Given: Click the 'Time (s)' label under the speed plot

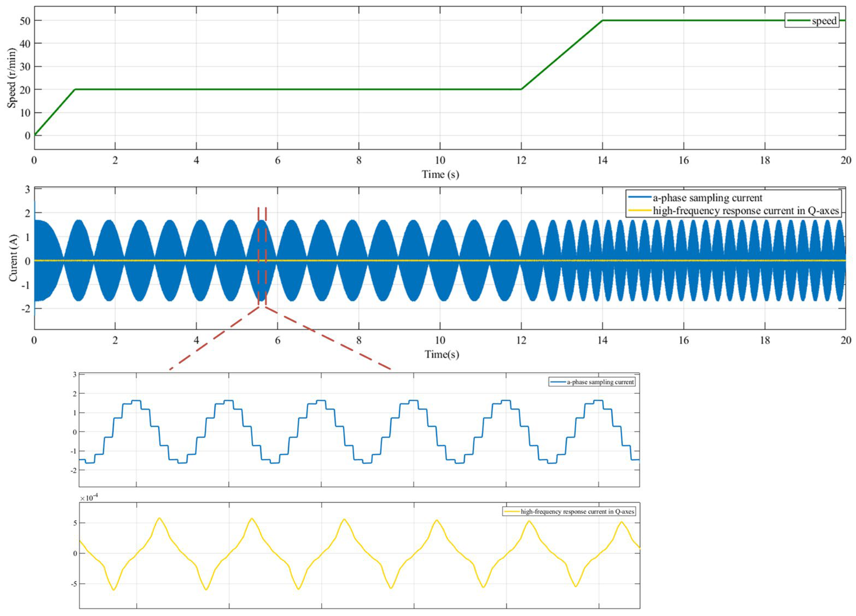Looking at the screenshot, I should [440, 175].
